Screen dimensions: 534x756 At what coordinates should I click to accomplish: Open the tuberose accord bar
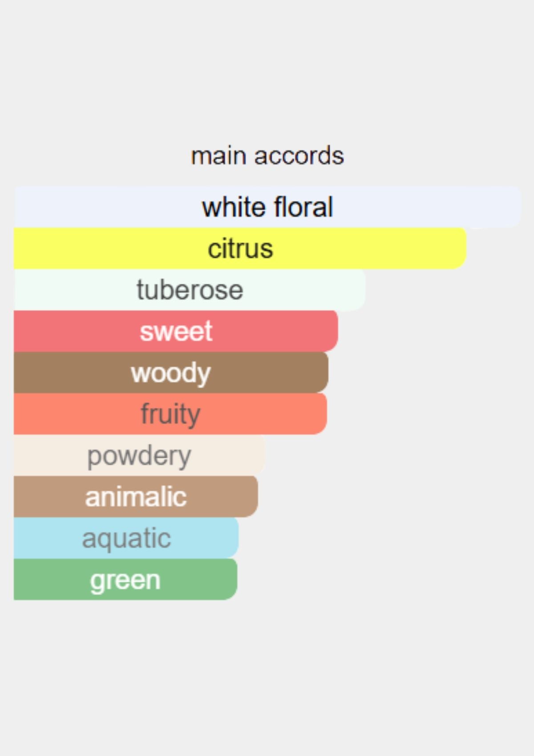tap(190, 290)
